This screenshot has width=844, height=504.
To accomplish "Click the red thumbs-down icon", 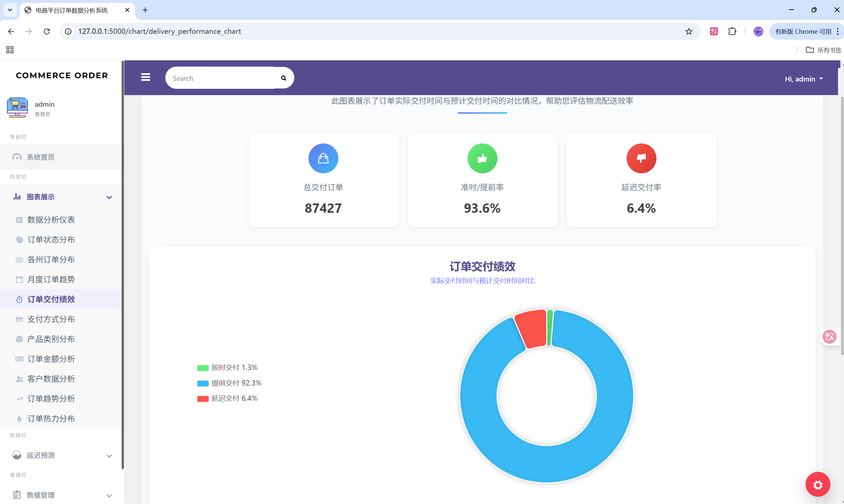I will [x=641, y=158].
